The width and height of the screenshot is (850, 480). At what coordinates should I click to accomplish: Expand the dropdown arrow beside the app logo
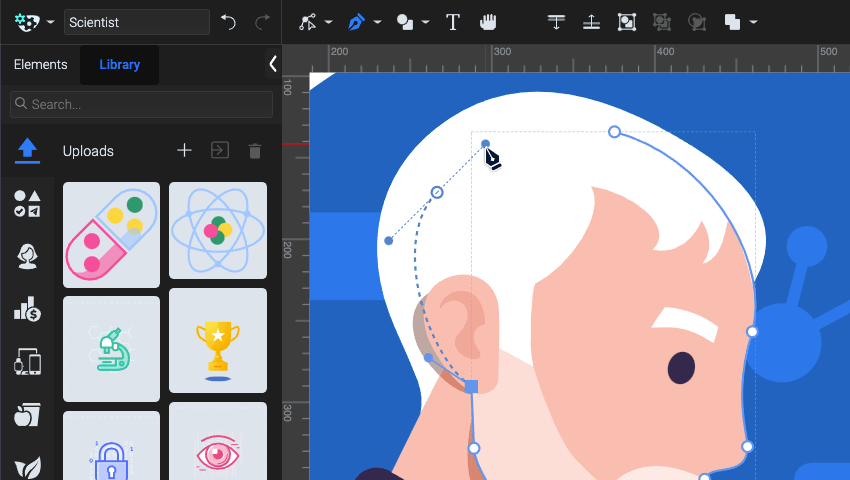(x=50, y=22)
